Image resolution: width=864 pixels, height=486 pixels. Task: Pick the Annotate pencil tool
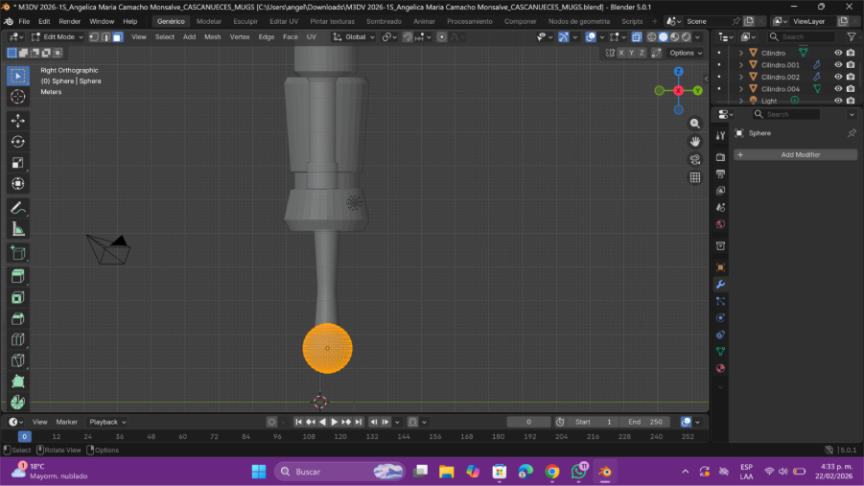(x=18, y=208)
